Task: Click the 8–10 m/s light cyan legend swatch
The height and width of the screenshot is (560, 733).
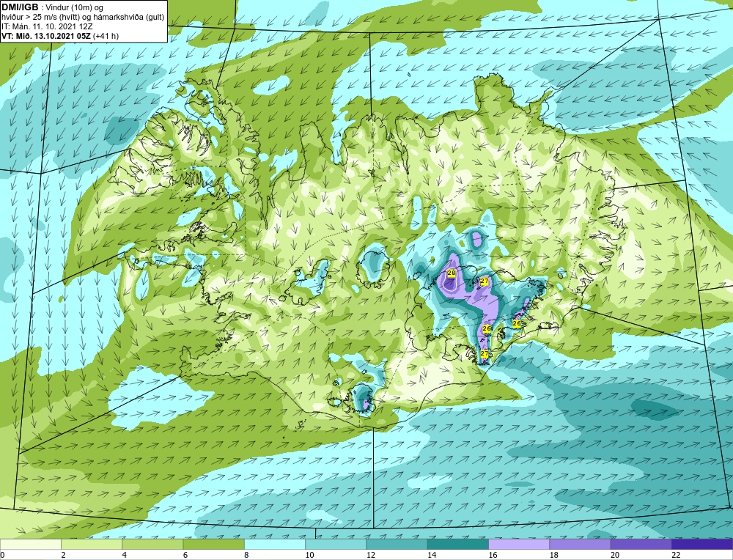Action: coord(275,545)
